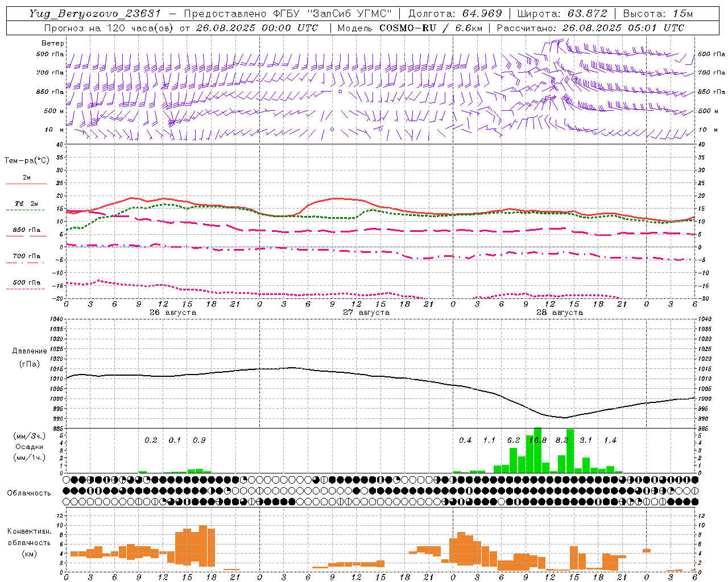Select the forecast header Прогноз на 120 часа(ов)

point(109,28)
